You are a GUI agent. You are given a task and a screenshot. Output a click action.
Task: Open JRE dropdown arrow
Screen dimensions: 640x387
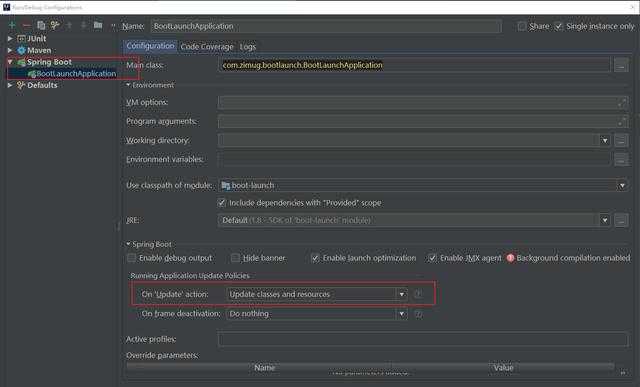point(604,220)
